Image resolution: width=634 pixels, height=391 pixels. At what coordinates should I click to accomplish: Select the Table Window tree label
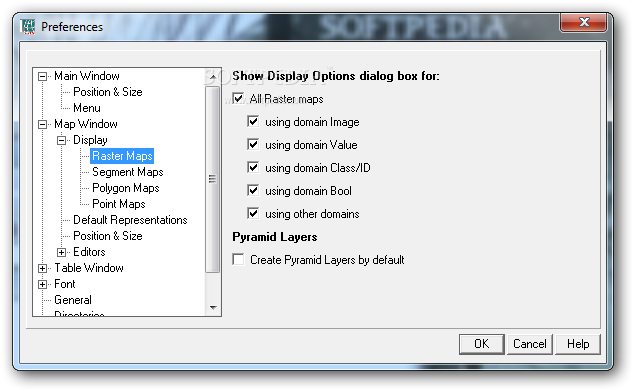tap(89, 268)
